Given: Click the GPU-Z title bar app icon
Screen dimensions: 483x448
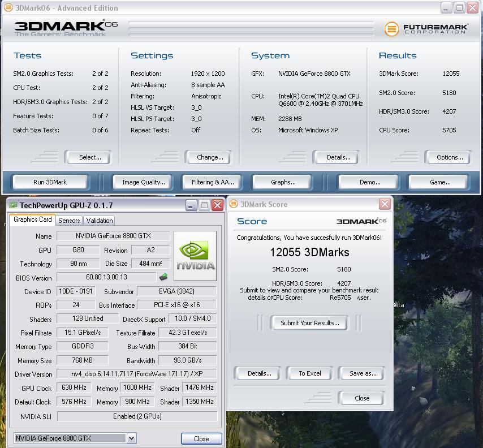Looking at the screenshot, I should [13, 205].
